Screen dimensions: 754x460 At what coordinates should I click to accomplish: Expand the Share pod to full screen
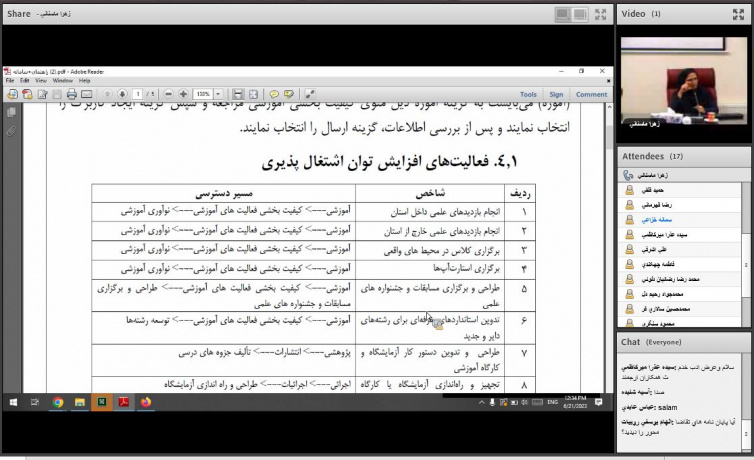coord(602,14)
